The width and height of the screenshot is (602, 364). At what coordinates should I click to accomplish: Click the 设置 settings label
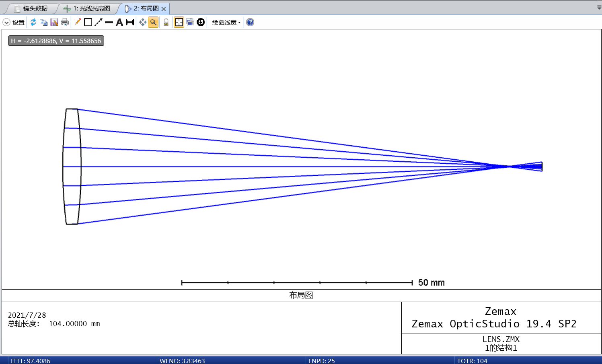(x=18, y=22)
